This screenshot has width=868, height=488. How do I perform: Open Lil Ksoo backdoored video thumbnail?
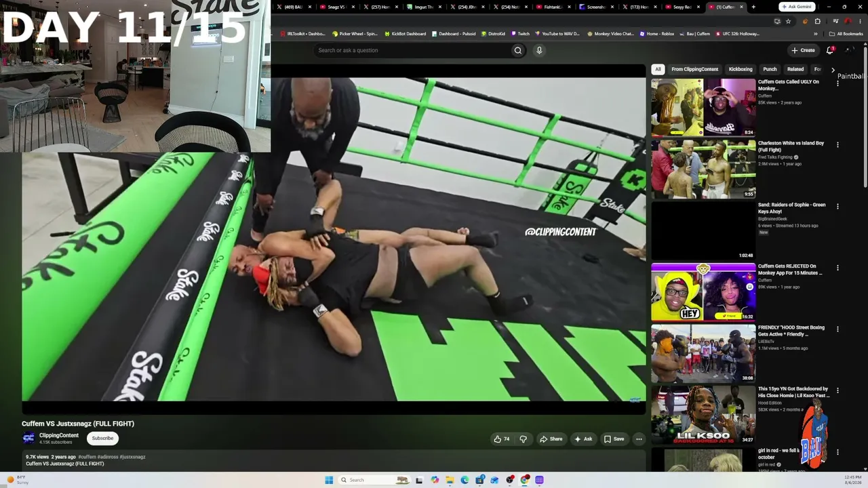[x=703, y=415]
